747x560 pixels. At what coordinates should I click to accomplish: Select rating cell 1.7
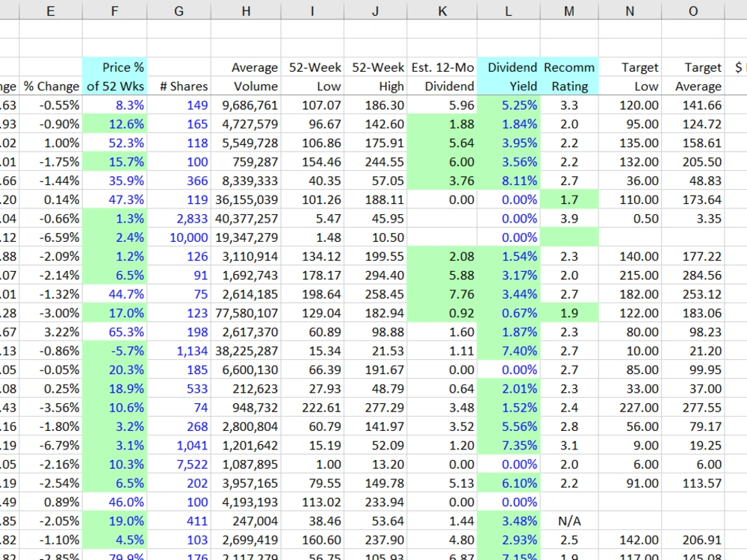(x=569, y=199)
